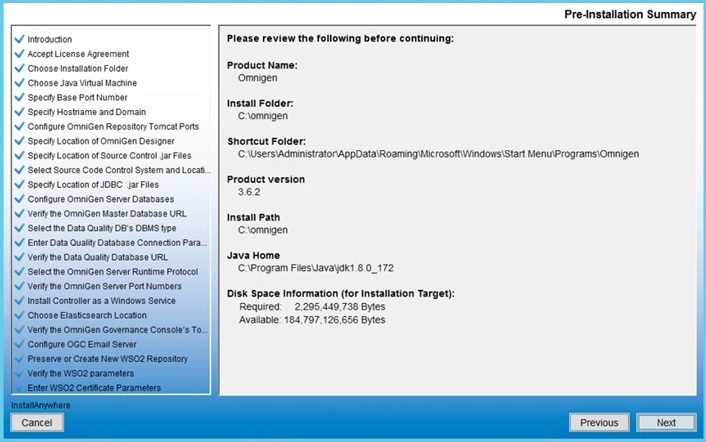This screenshot has height=442, width=706.
Task: Click the Pre-Installation Summary title
Action: tap(630, 14)
